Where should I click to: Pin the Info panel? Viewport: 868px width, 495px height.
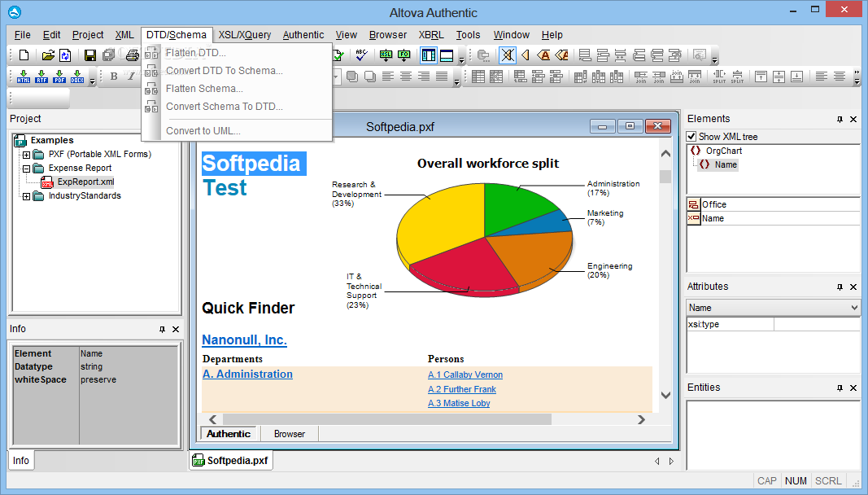point(162,329)
